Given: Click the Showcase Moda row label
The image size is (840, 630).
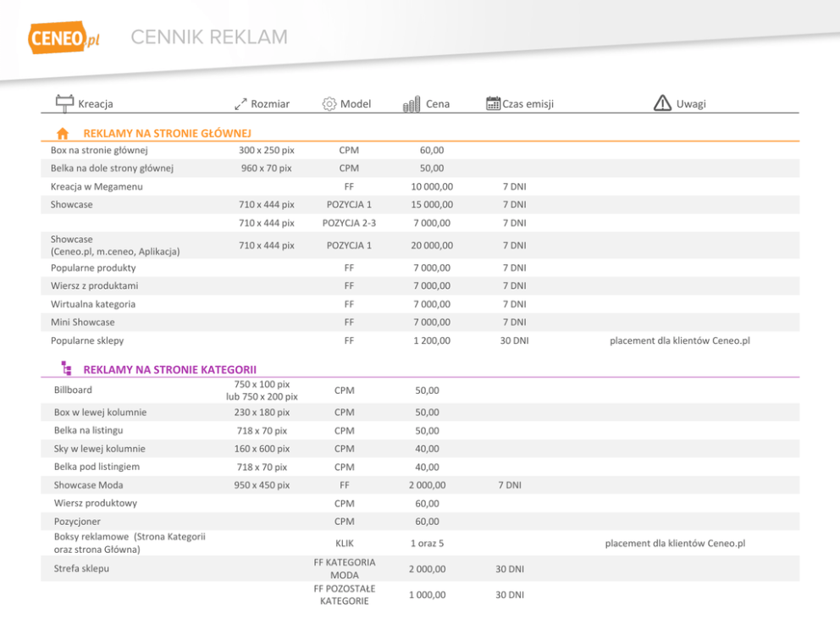Looking at the screenshot, I should click(88, 485).
